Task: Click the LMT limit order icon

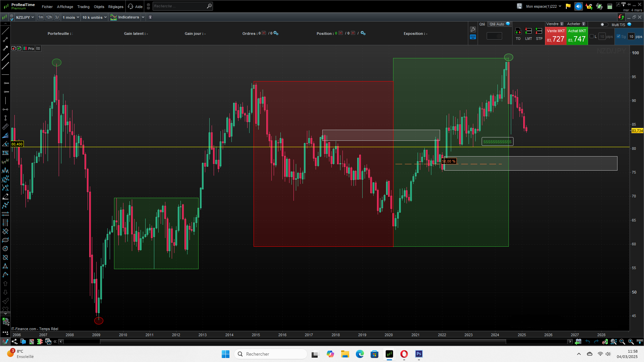Action: (528, 31)
